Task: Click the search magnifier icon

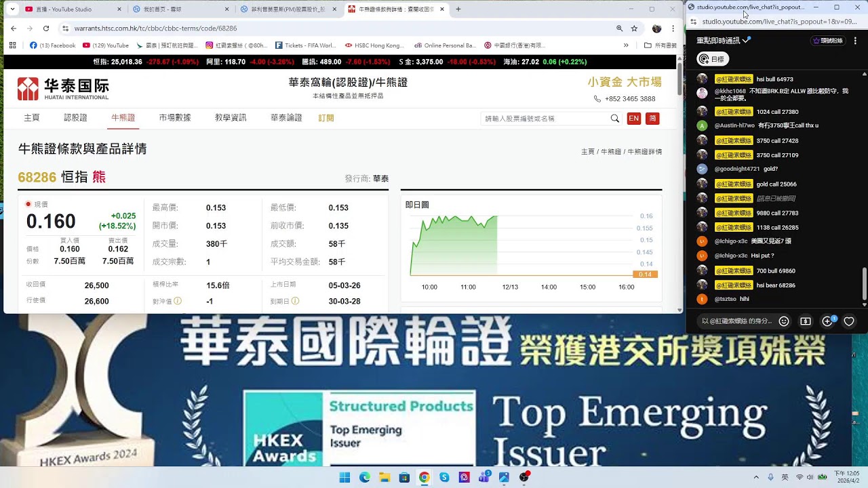Action: coord(615,119)
